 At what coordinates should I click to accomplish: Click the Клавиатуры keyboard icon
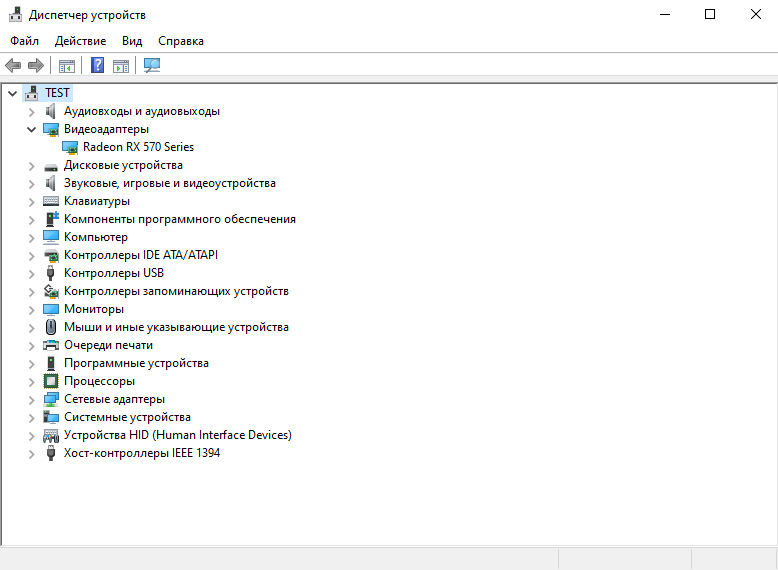(52, 201)
